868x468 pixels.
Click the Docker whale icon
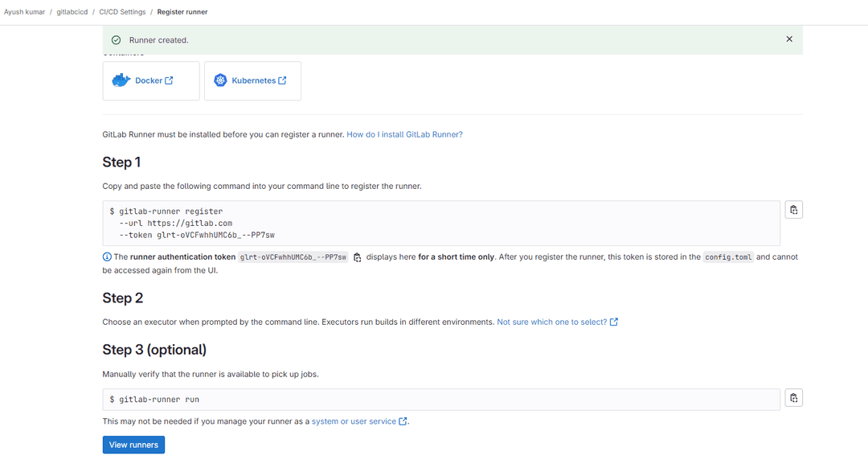pyautogui.click(x=121, y=80)
